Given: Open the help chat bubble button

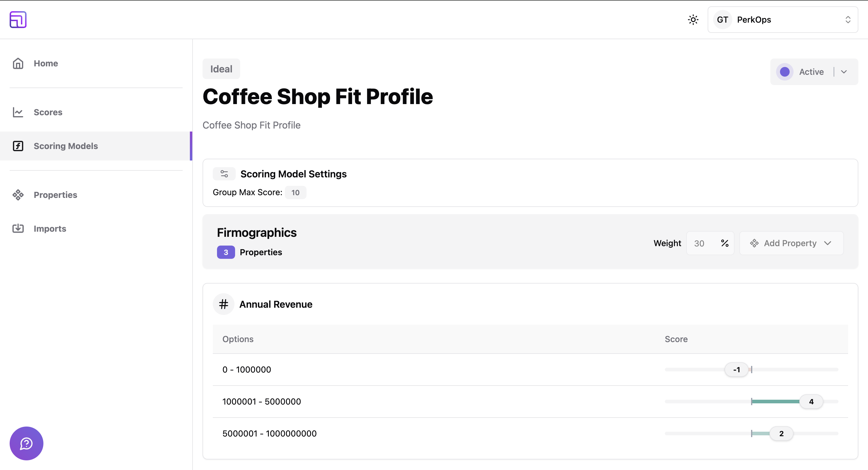Looking at the screenshot, I should (x=26, y=443).
